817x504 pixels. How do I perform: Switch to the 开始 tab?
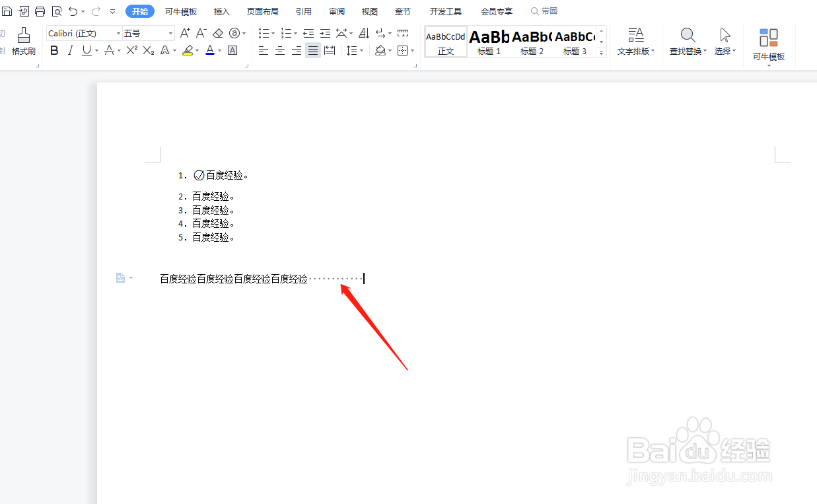pyautogui.click(x=140, y=11)
